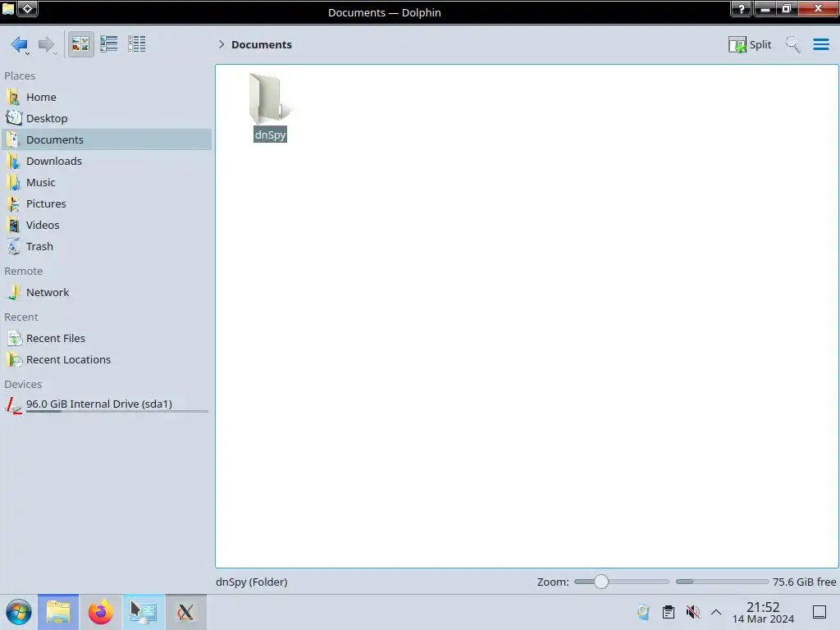
Task: Click the titlebar diamond on-all-desktops button
Action: [x=28, y=8]
